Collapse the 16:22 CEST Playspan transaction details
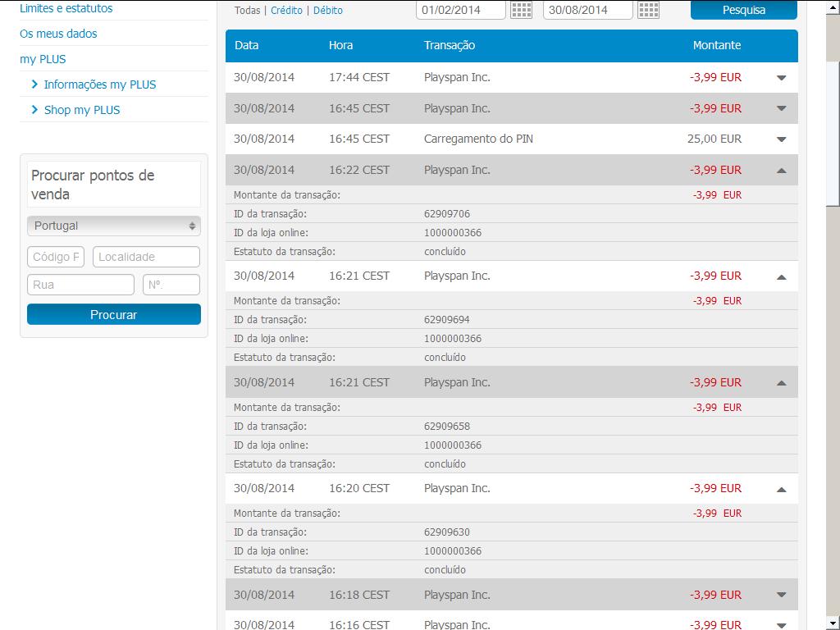Image resolution: width=840 pixels, height=630 pixels. click(781, 171)
